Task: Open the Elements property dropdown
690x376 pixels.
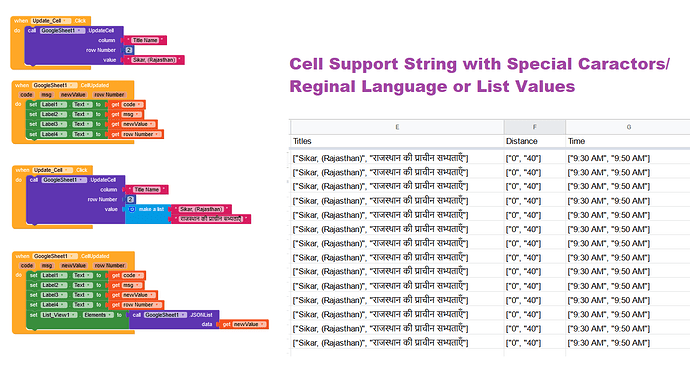Action: [99, 315]
